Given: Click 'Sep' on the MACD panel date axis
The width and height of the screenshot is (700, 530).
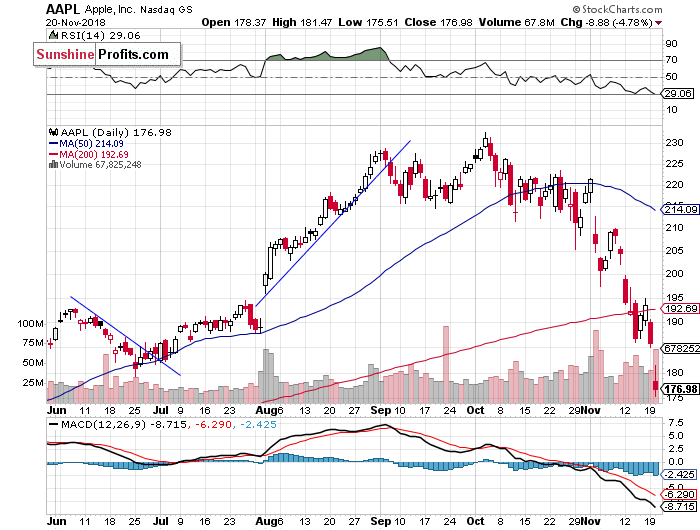Looking at the screenshot, I should 380,521.
